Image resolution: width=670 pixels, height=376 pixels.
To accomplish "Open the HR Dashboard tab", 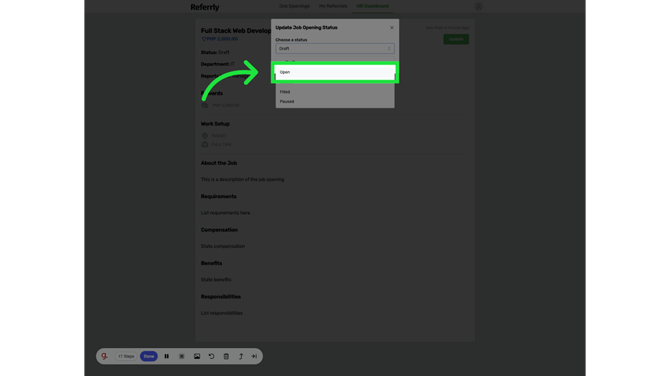I will pos(373,6).
